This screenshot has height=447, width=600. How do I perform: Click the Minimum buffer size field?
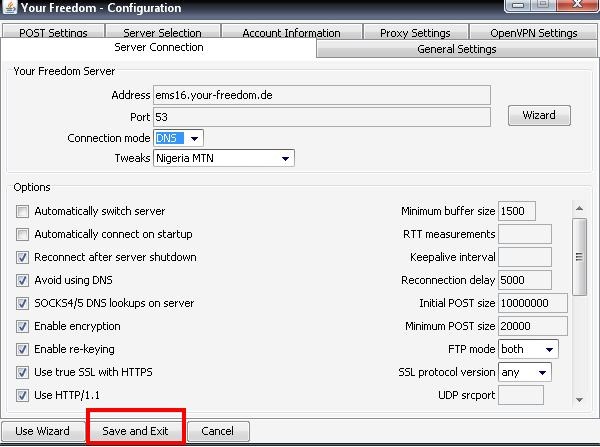click(x=517, y=211)
